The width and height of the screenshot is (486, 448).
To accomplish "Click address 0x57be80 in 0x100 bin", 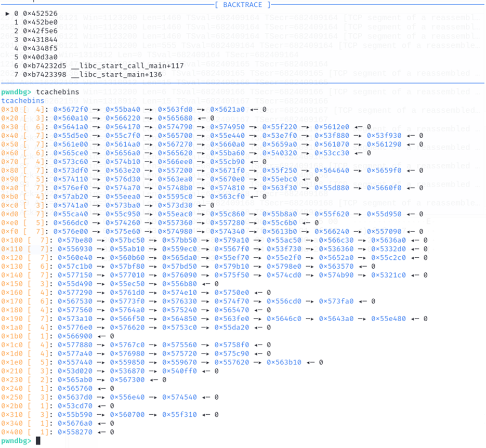I will [75, 240].
